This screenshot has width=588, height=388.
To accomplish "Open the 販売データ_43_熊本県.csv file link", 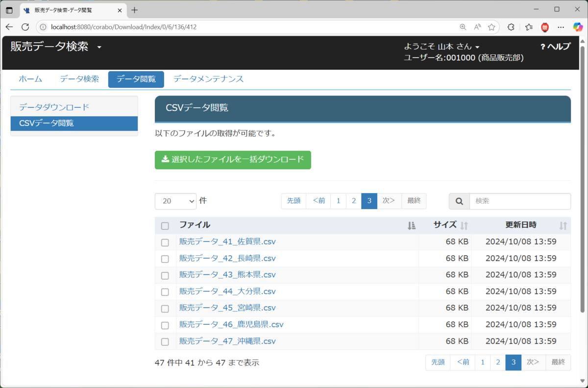I will point(227,275).
